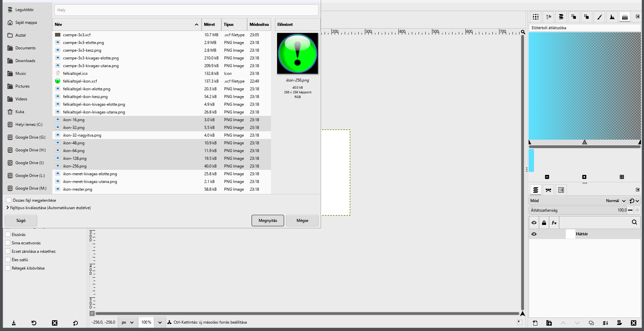Click the gradient editor zoom out icon

(547, 177)
